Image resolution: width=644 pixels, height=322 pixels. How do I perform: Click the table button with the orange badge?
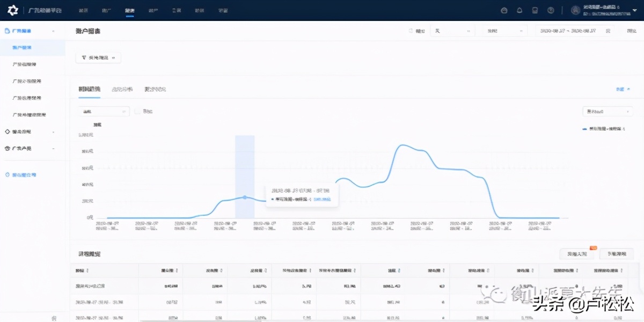point(577,254)
